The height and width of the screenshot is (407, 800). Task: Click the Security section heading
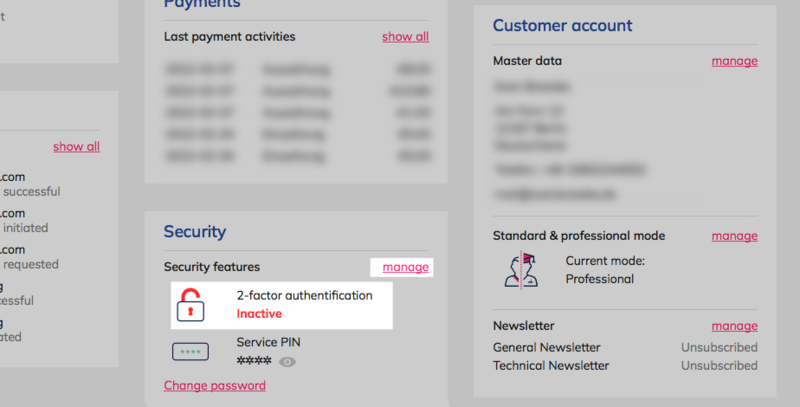click(195, 232)
